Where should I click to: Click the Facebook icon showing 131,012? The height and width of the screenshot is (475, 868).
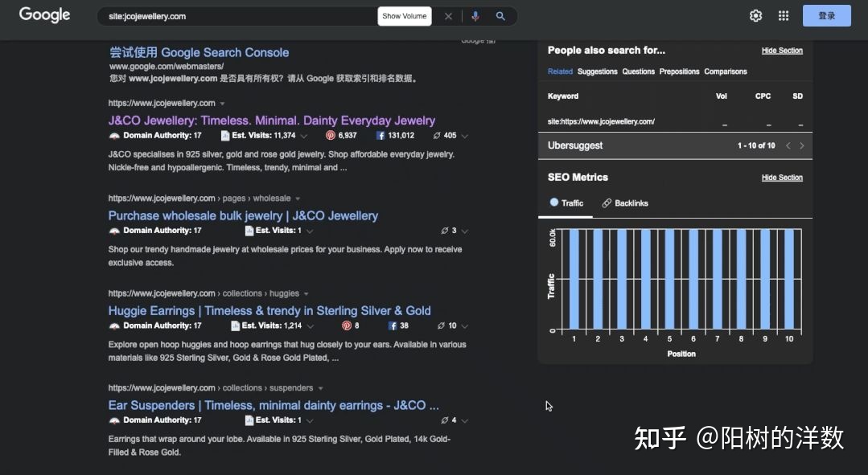click(x=381, y=136)
